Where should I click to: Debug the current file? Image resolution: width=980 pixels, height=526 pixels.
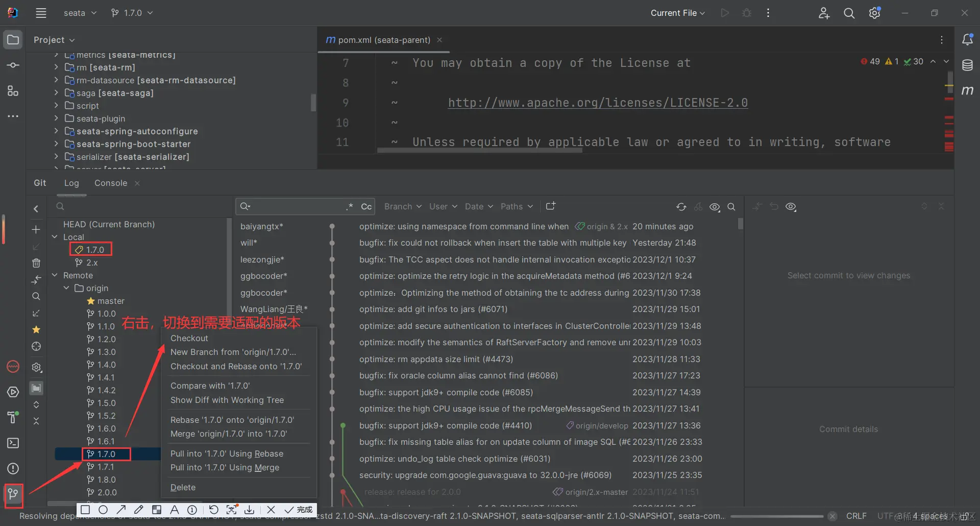point(747,13)
